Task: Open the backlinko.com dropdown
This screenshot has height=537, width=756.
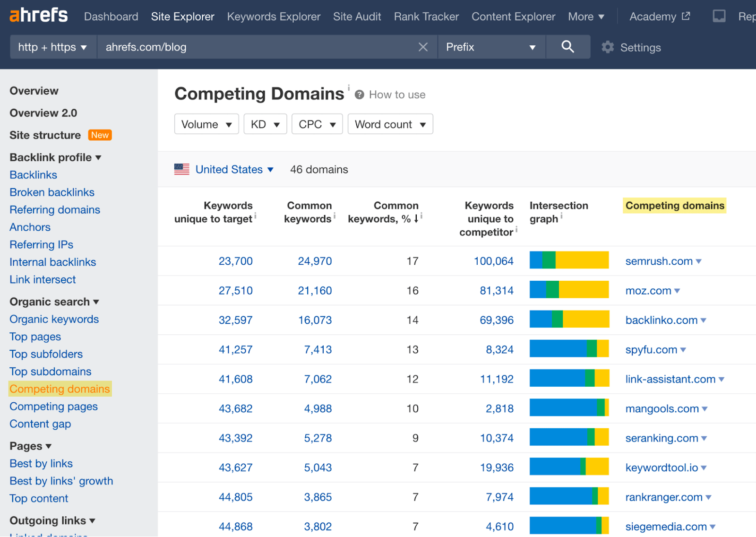Action: coord(704,320)
